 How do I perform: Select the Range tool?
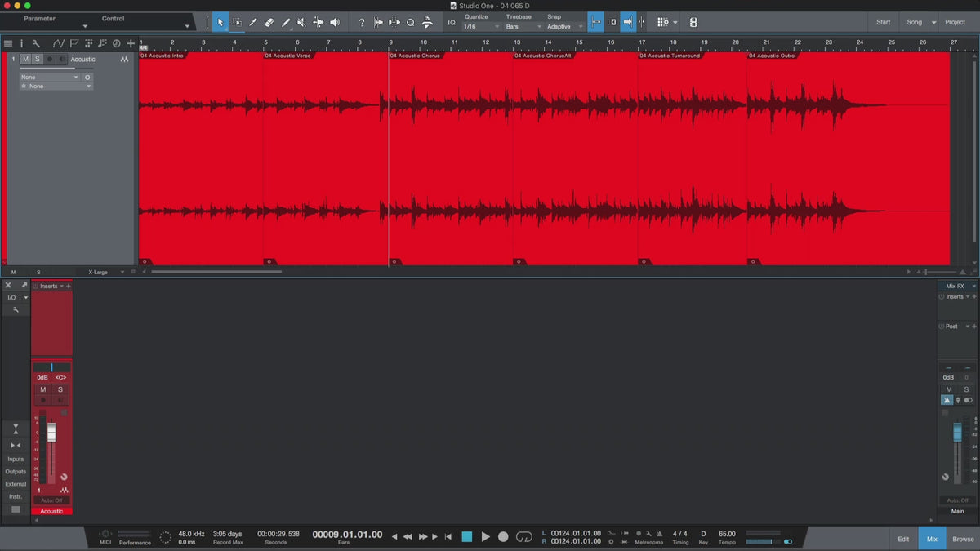(x=236, y=23)
